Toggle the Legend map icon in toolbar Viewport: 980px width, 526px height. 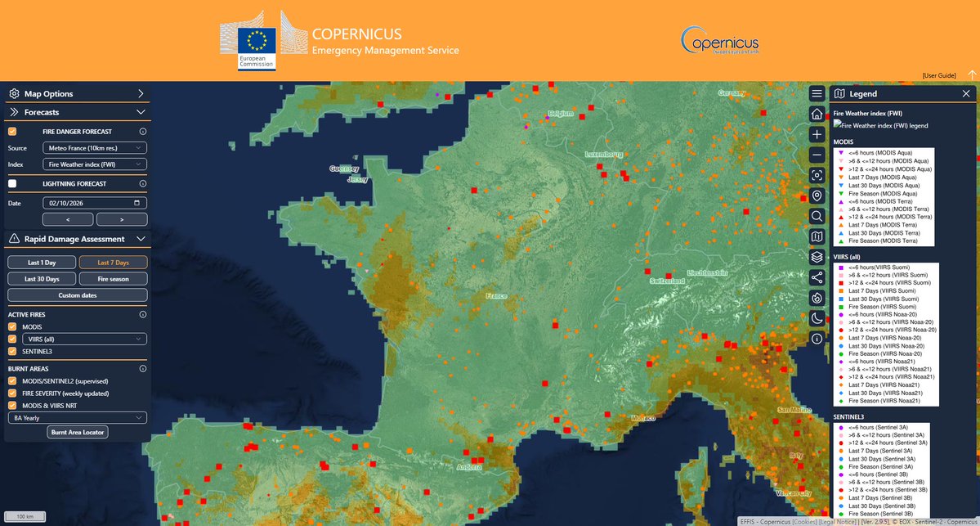[x=817, y=236]
